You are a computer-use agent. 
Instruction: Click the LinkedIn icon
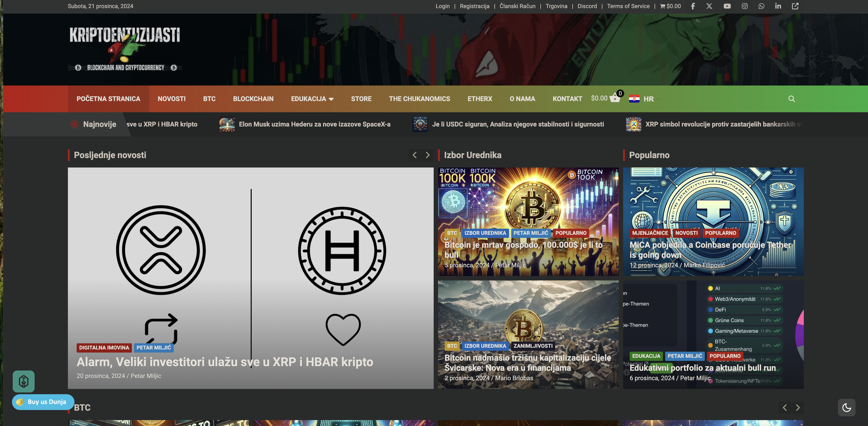778,6
